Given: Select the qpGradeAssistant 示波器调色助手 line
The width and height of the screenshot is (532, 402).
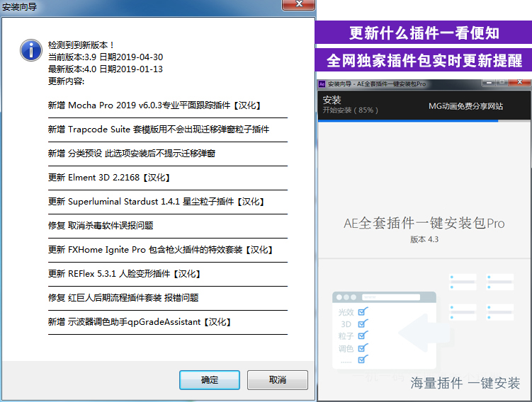Looking at the screenshot, I should [x=139, y=322].
